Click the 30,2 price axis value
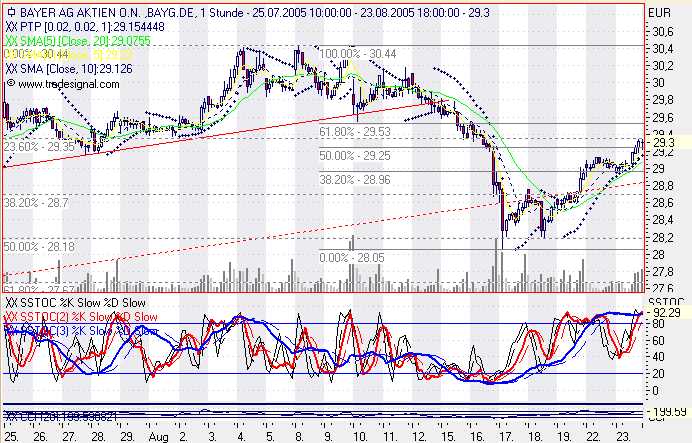This screenshot has height=443, width=692. click(x=663, y=66)
